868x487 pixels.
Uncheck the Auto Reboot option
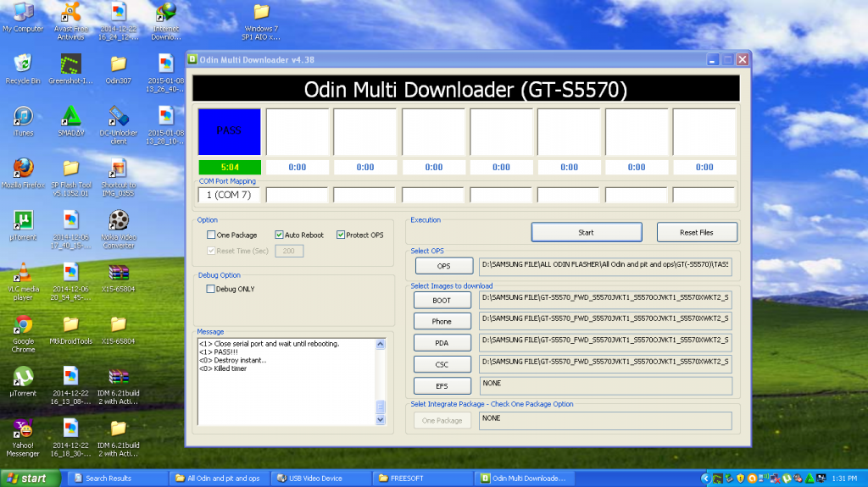click(279, 235)
